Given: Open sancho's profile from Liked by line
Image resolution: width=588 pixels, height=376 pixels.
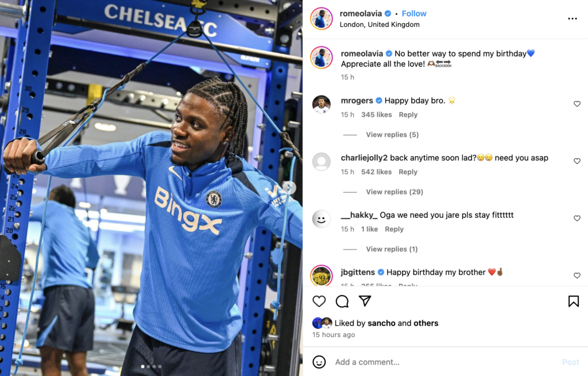Looking at the screenshot, I should tap(381, 323).
